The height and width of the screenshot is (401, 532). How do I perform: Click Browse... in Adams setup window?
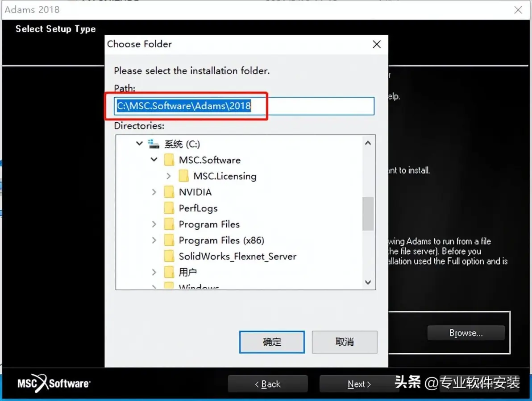[x=466, y=333]
